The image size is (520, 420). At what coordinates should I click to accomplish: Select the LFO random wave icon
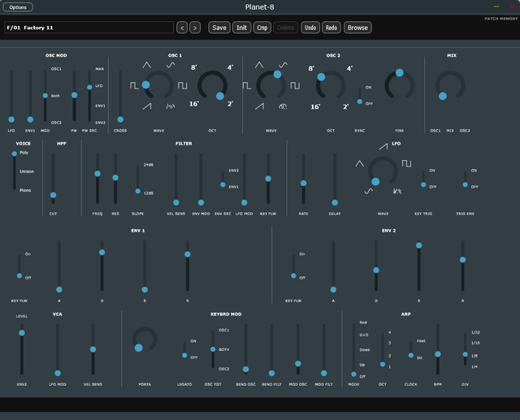(397, 191)
